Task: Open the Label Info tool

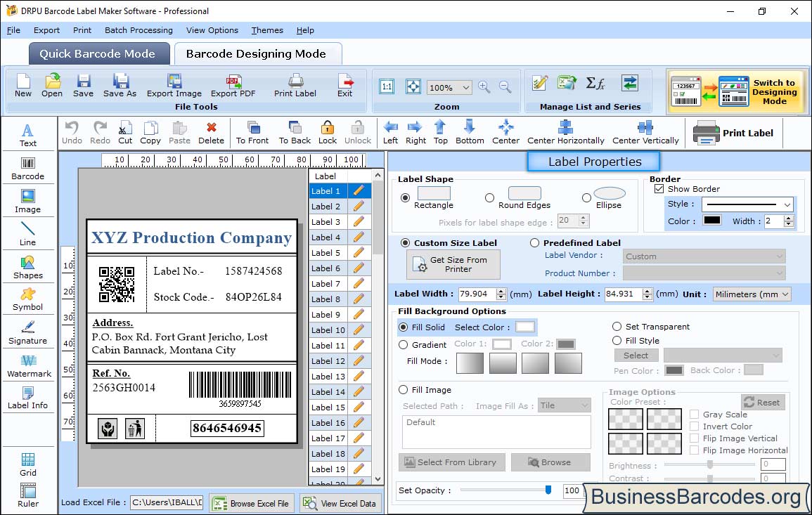Action: point(28,398)
